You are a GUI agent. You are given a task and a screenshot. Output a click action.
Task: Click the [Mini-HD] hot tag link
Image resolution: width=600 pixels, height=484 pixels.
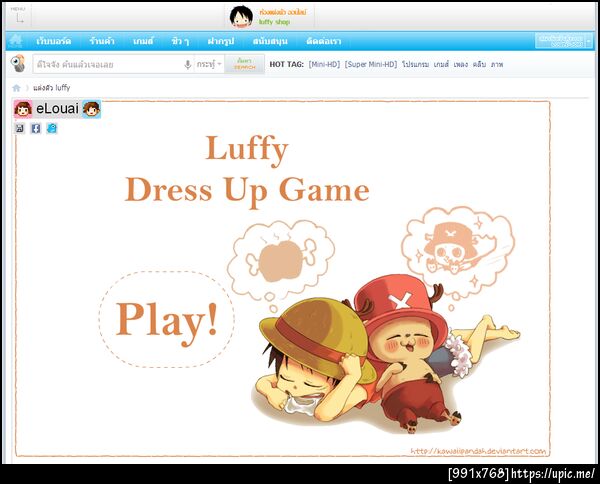(x=324, y=64)
